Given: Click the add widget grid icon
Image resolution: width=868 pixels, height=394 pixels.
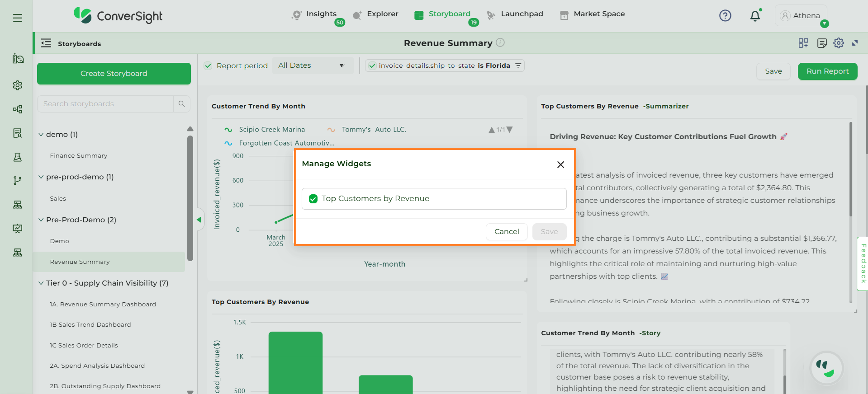Looking at the screenshot, I should (803, 43).
